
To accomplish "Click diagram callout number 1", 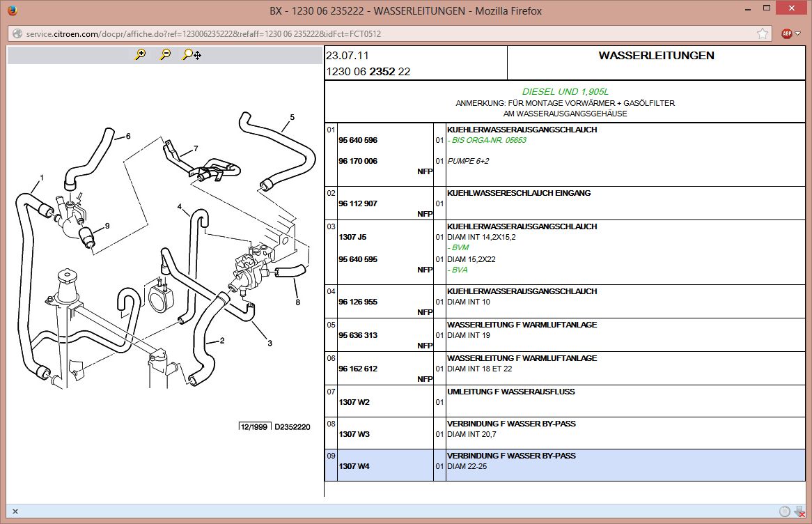I will pos(42,178).
